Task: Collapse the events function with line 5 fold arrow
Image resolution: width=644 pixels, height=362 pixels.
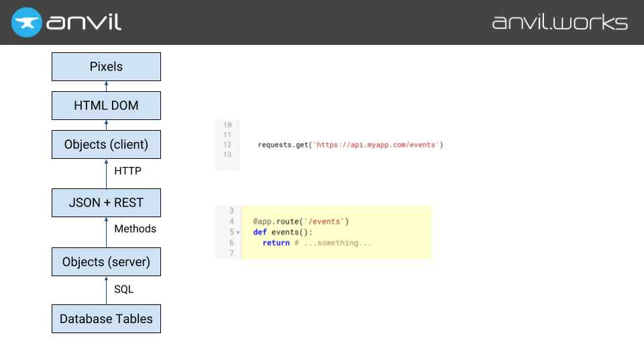Action: tap(238, 233)
